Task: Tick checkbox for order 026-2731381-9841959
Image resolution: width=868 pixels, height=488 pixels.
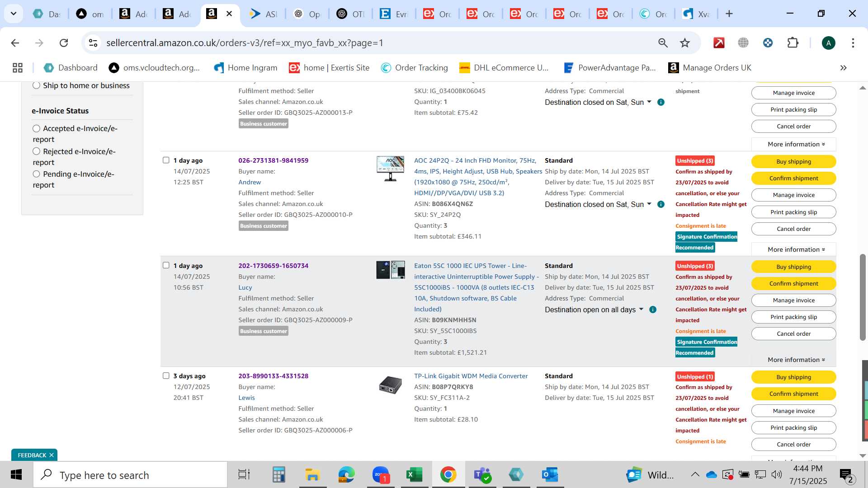Action: pyautogui.click(x=166, y=160)
